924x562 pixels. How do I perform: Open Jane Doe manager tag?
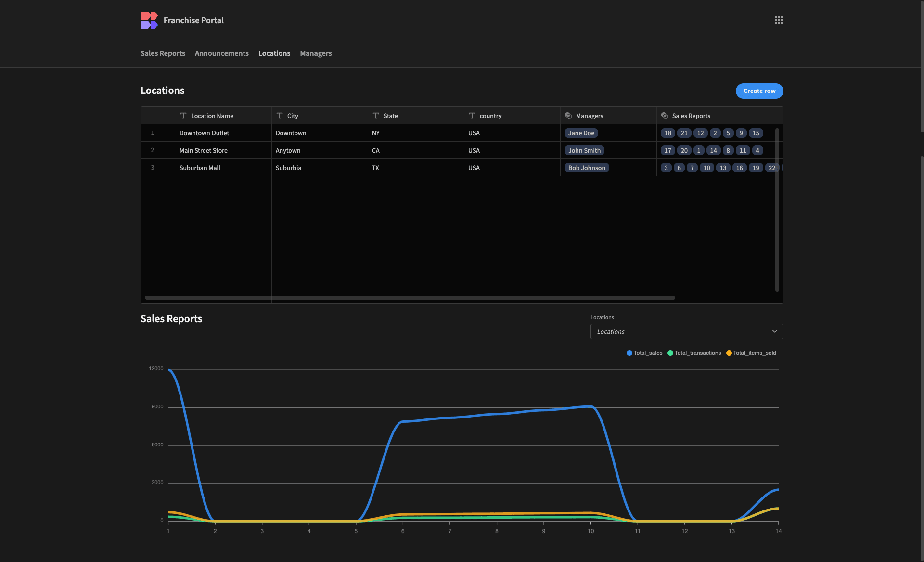[x=581, y=133]
